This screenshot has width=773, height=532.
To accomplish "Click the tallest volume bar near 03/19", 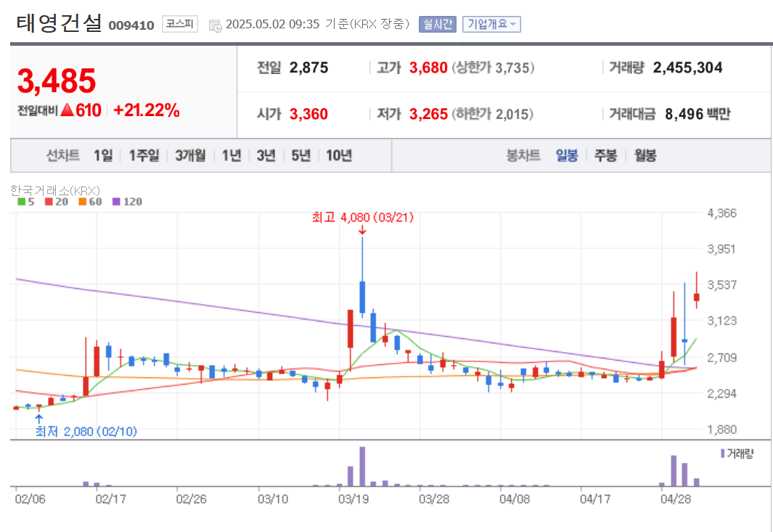I will [362, 467].
